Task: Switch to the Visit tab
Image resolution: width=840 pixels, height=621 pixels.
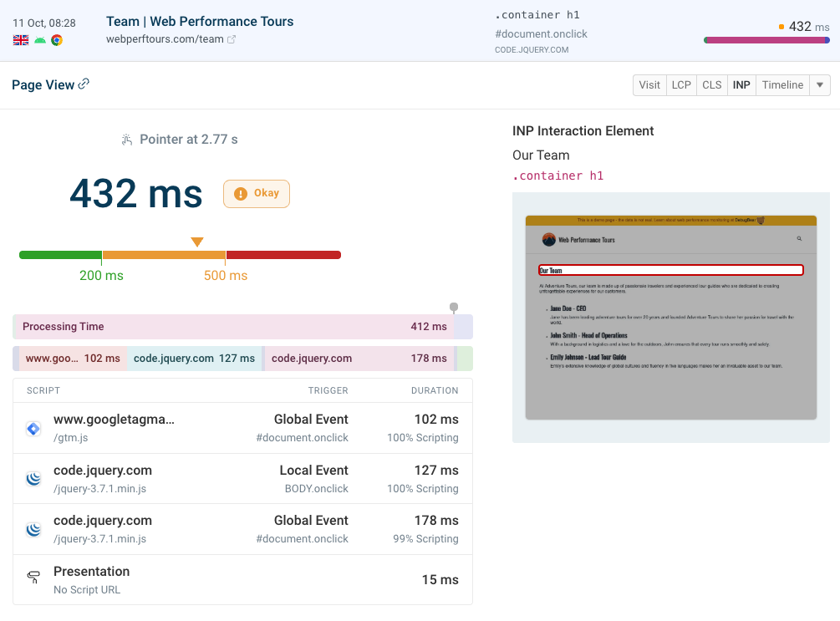Action: coord(649,85)
